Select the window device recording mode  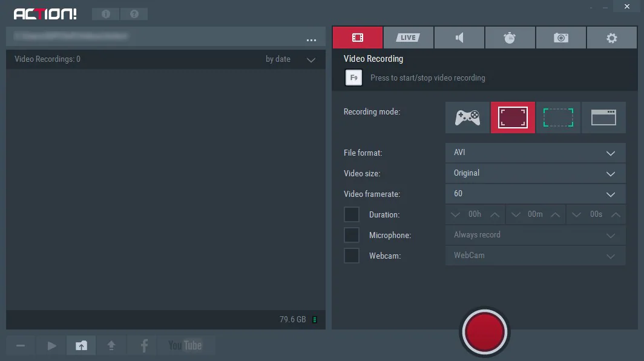pyautogui.click(x=604, y=118)
